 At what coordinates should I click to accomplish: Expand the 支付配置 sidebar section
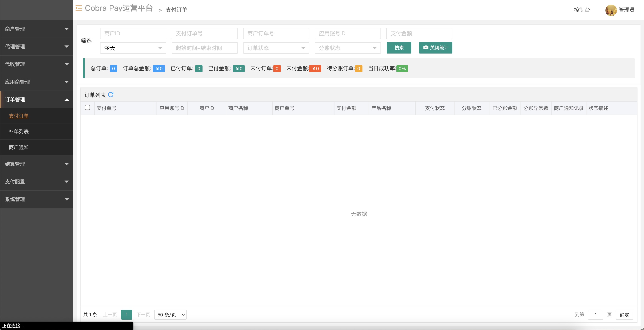pos(36,182)
